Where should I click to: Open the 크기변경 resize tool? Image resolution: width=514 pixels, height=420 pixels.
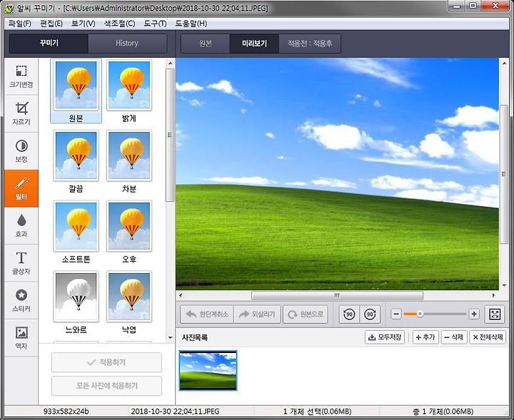[x=21, y=76]
